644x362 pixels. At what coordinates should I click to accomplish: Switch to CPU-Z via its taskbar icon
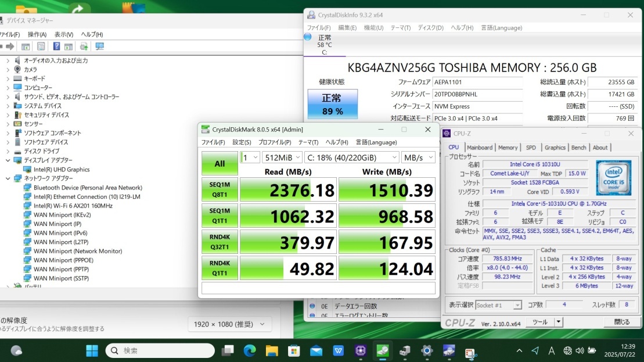(361, 350)
